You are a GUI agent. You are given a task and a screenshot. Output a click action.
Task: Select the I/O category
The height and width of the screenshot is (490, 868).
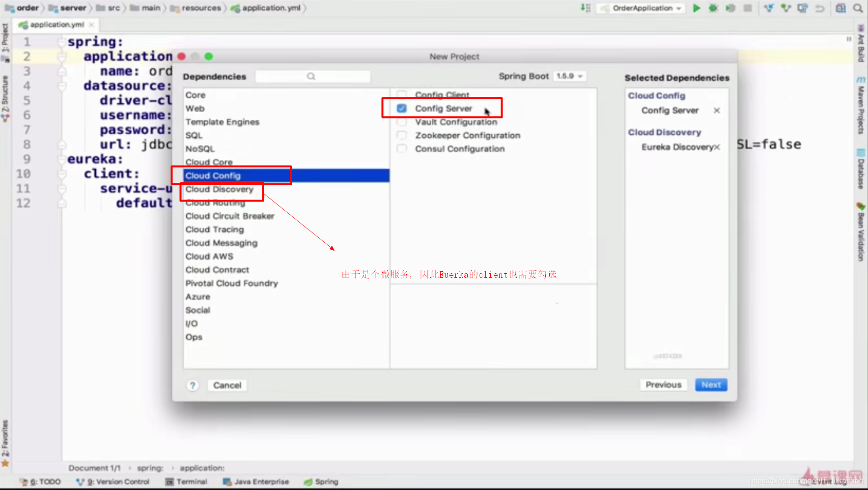coord(286,323)
